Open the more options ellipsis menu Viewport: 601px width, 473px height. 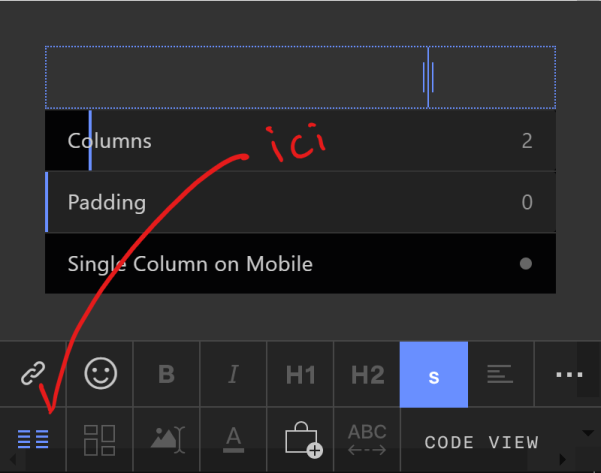[x=568, y=374]
